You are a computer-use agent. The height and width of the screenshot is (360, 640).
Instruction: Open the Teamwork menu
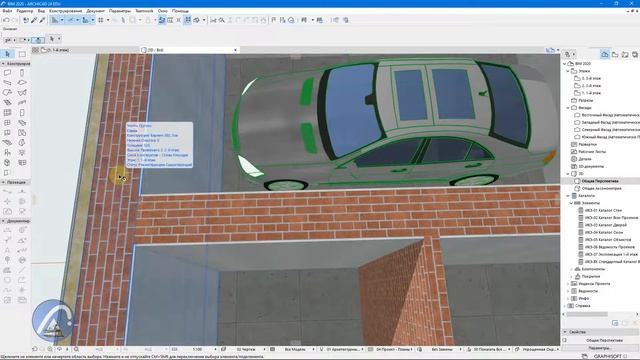point(144,11)
